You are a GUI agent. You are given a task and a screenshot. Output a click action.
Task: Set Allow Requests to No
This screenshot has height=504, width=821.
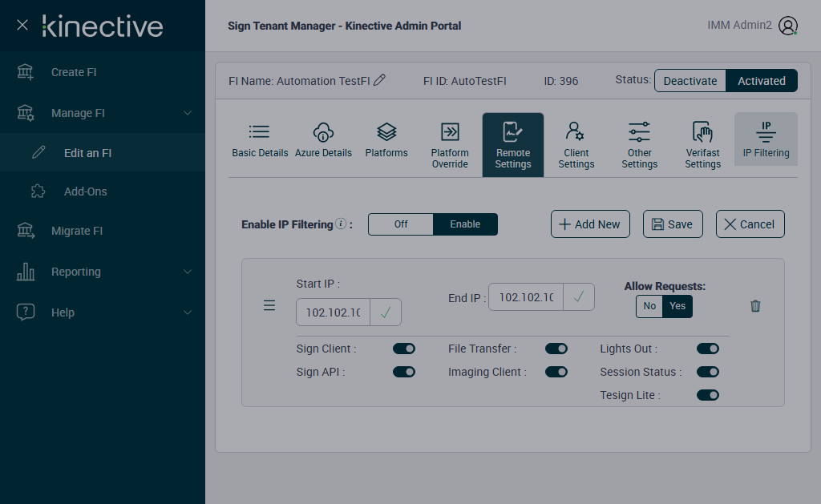pyautogui.click(x=649, y=306)
